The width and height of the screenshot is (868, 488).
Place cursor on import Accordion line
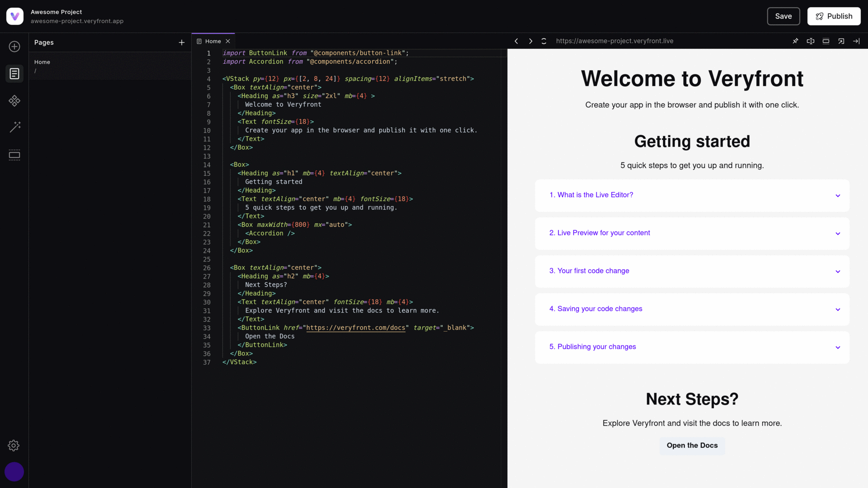[310, 62]
